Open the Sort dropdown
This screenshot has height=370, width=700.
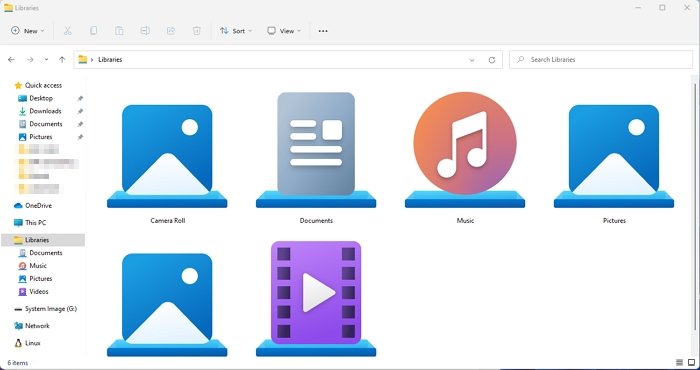coord(236,31)
